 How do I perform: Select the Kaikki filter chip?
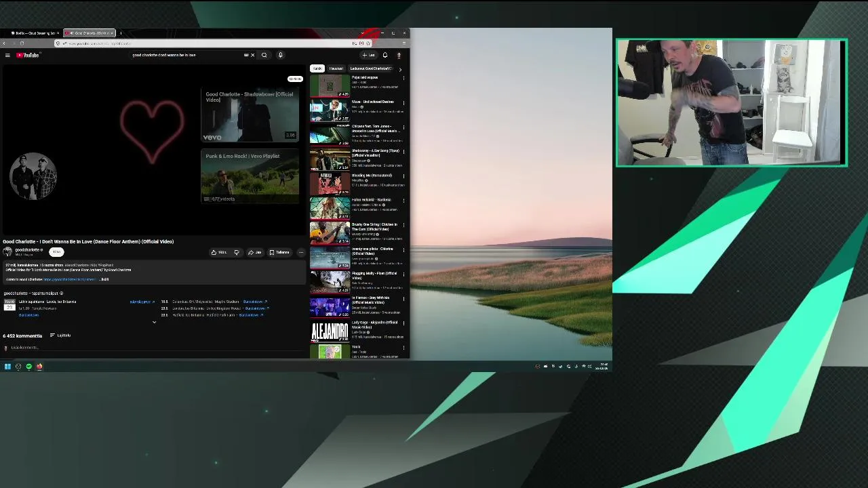pyautogui.click(x=317, y=68)
